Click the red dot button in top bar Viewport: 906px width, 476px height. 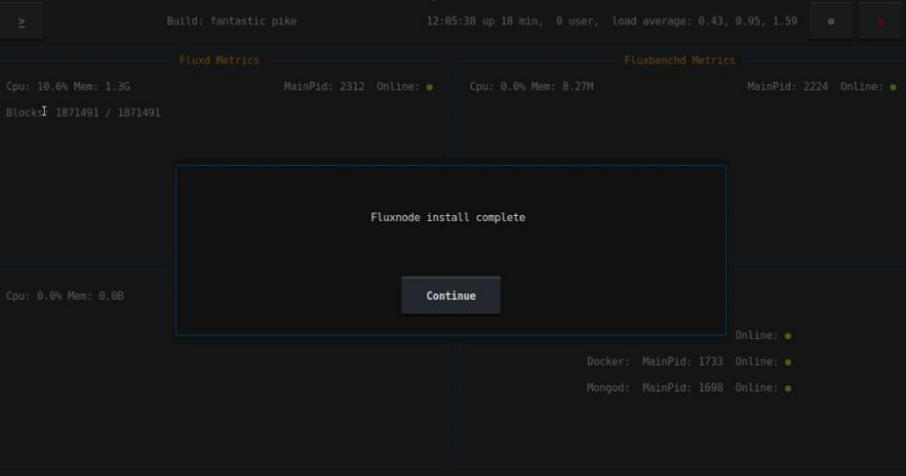(x=880, y=22)
